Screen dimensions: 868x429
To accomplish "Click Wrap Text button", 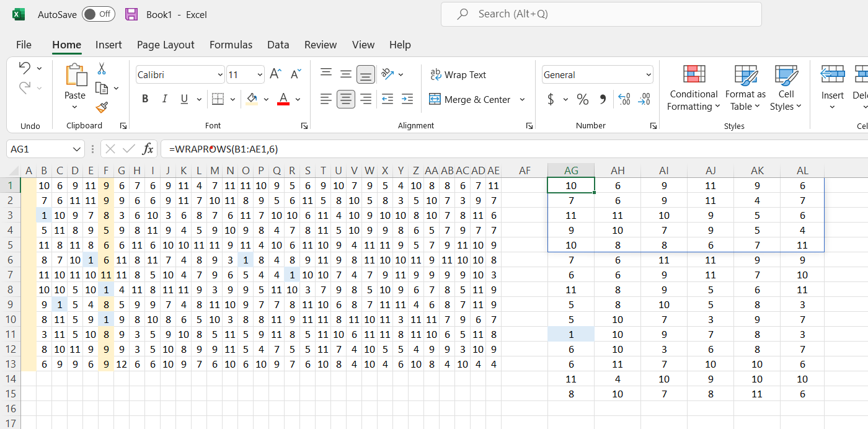I will pyautogui.click(x=458, y=74).
